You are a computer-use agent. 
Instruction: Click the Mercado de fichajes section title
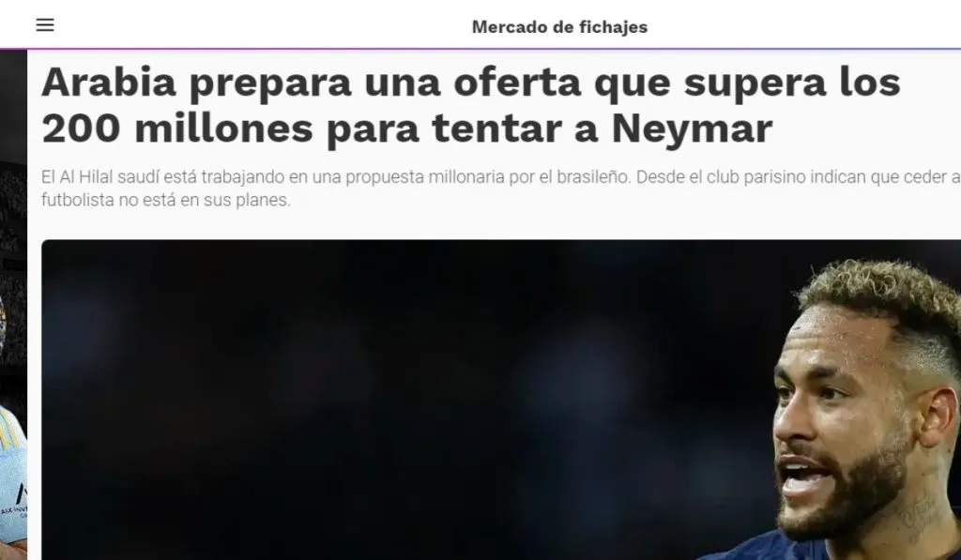click(x=559, y=27)
